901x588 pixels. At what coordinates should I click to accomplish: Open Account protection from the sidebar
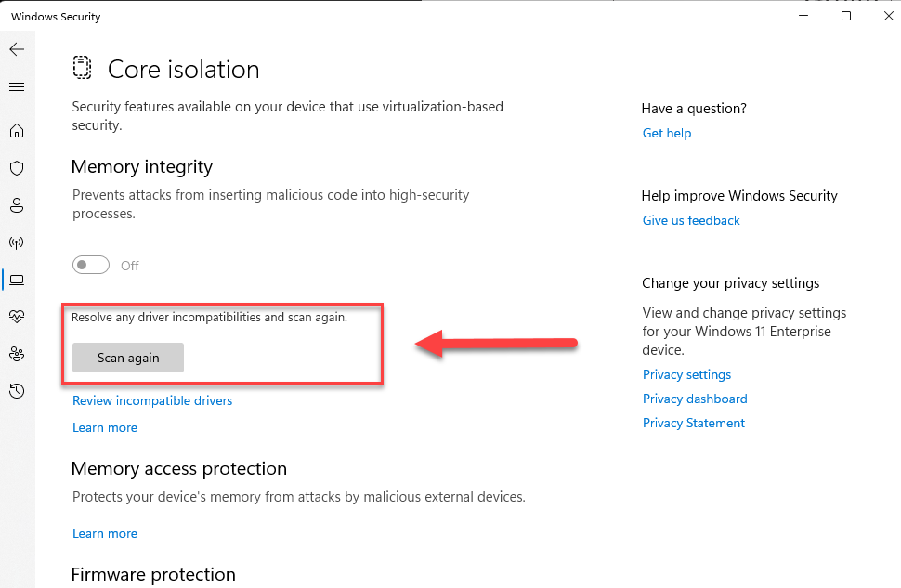(x=17, y=205)
